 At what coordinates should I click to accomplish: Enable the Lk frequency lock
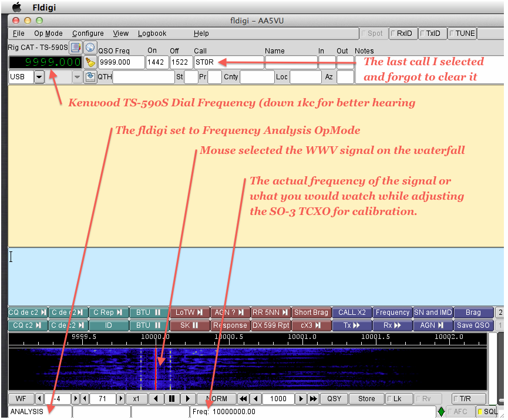(399, 399)
